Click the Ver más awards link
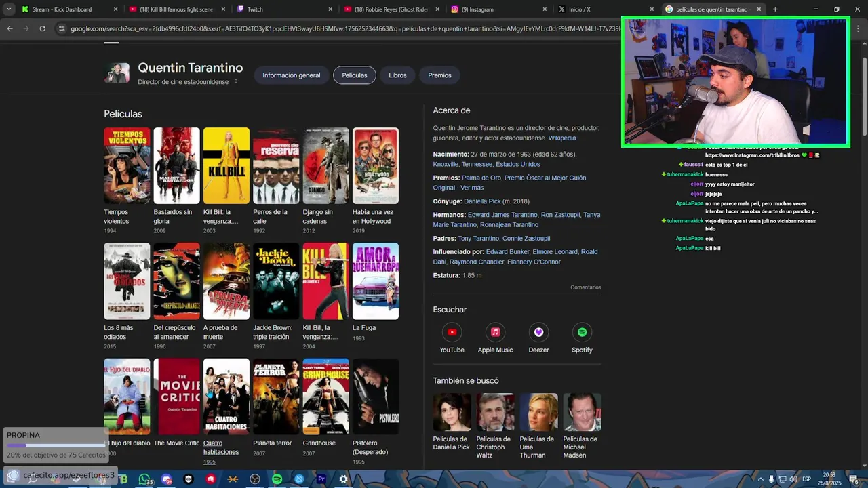 [x=472, y=188]
